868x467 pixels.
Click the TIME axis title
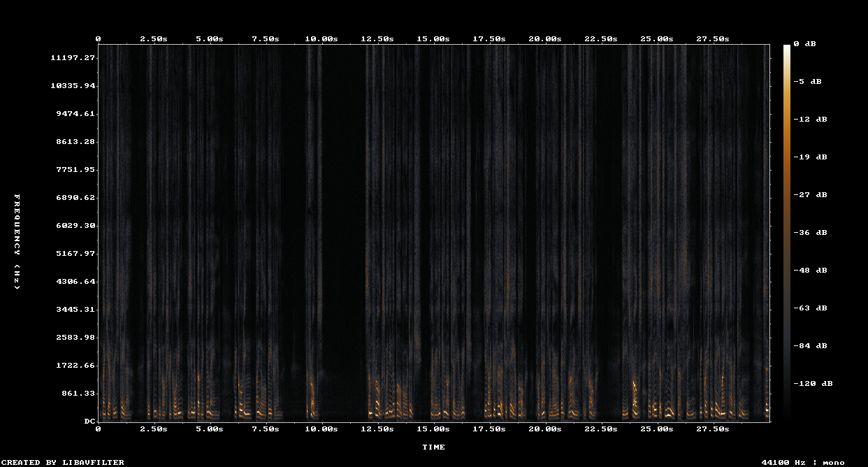pyautogui.click(x=433, y=447)
